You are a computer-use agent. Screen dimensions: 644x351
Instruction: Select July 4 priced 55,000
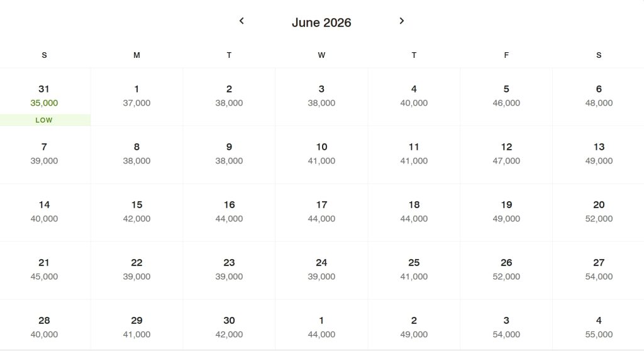pos(598,328)
